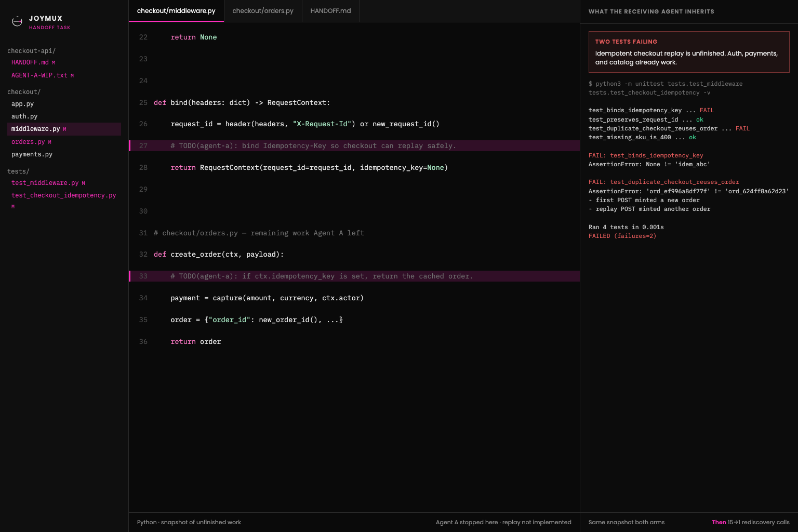Click the 'order = {"order_id"...' line
Viewport: 798px width, 532px height.
257,320
